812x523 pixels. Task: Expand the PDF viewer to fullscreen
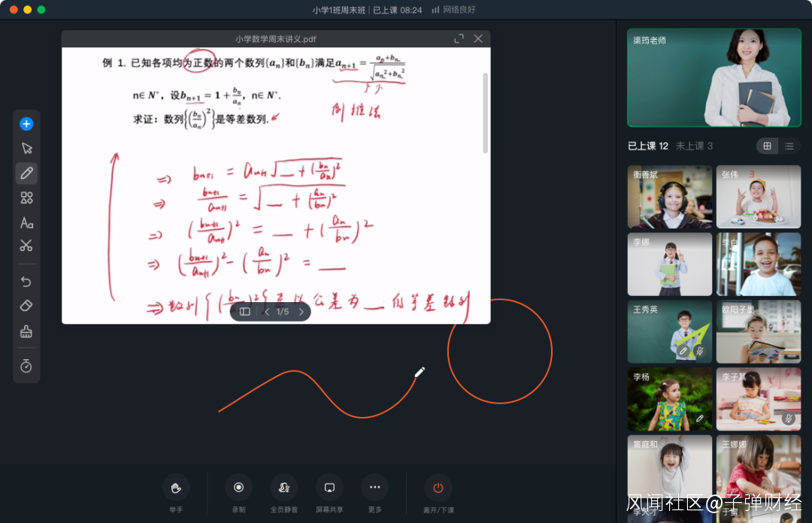tap(459, 39)
